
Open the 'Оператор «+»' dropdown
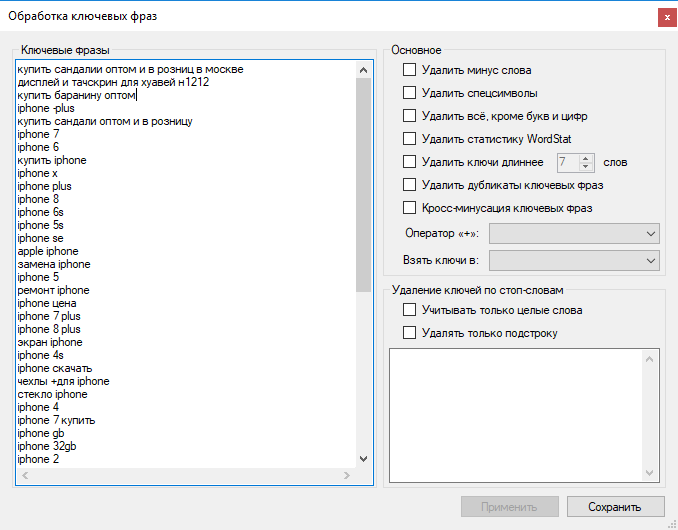coord(574,233)
